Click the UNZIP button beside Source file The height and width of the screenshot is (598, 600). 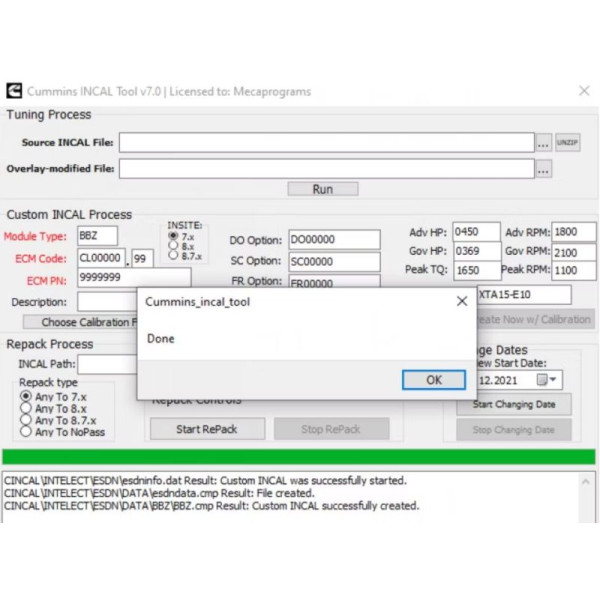568,143
